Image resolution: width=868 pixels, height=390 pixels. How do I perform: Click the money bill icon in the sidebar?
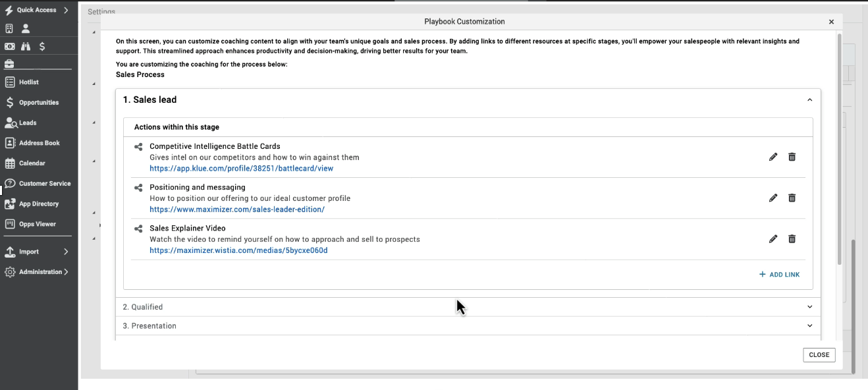click(9, 46)
